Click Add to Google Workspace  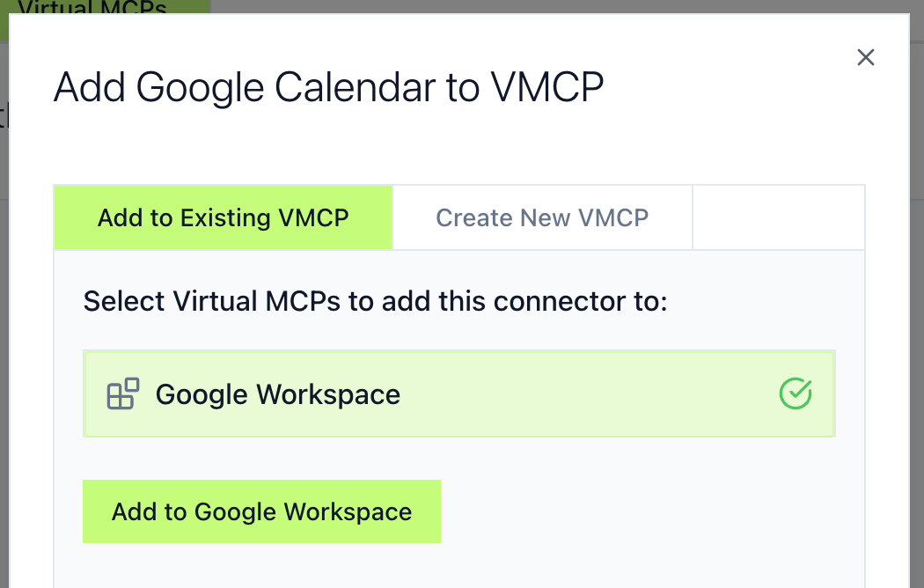[261, 511]
